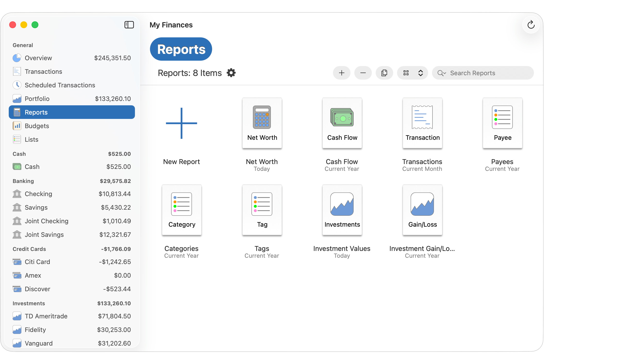Open the report settings gear icon
The height and width of the screenshot is (364, 631).
(x=231, y=73)
